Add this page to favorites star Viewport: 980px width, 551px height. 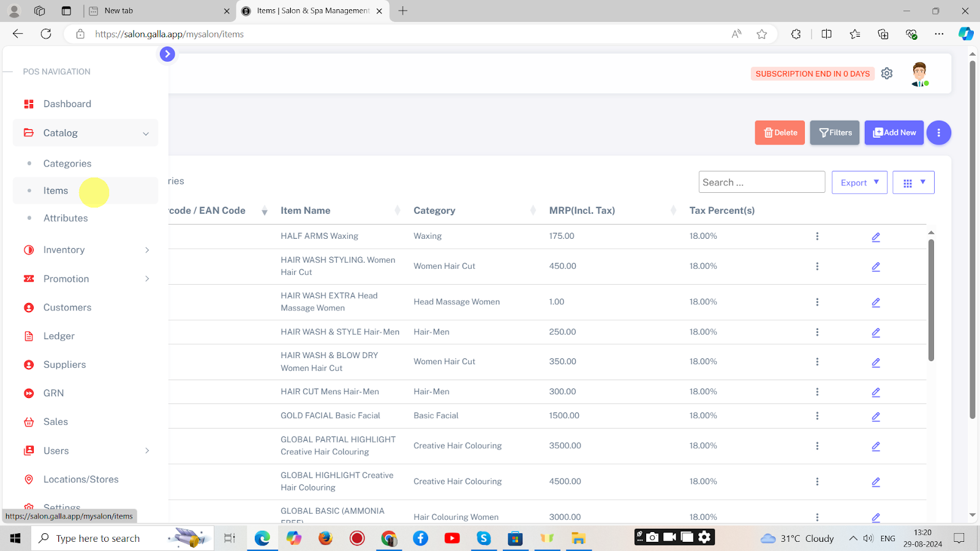762,34
